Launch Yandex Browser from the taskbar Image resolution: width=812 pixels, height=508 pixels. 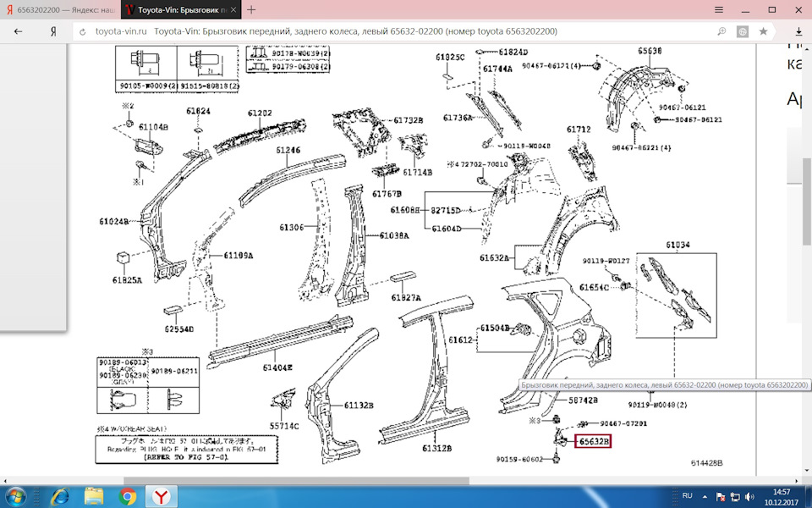(160, 495)
